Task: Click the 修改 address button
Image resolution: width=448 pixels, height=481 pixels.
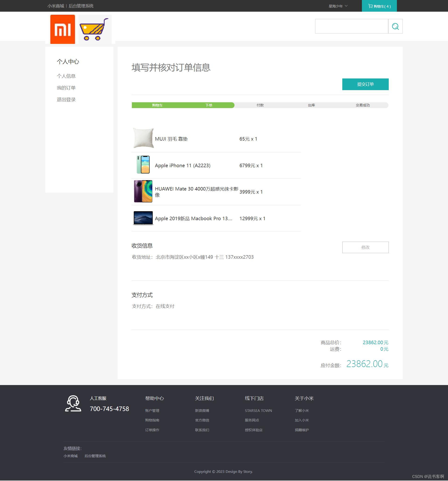Action: pyautogui.click(x=365, y=247)
